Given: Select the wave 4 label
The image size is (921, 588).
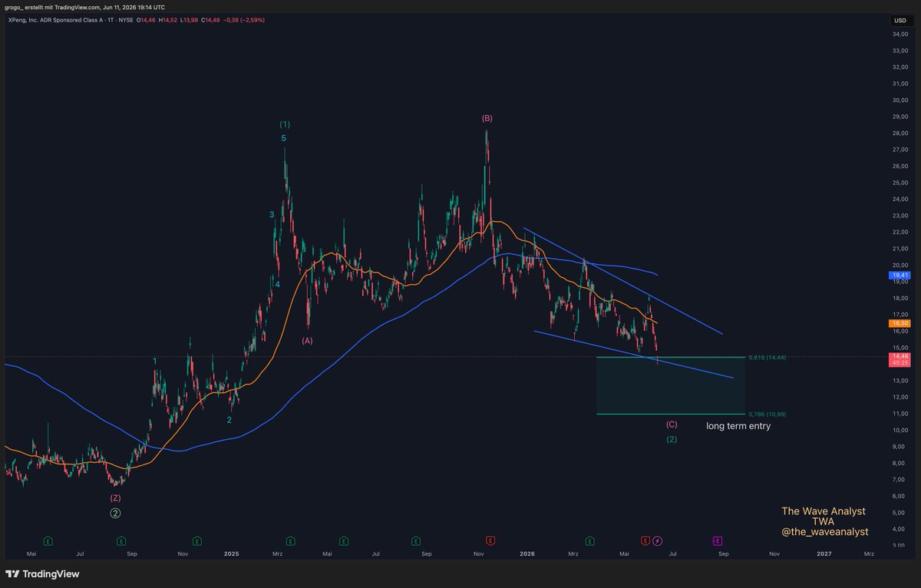Looking at the screenshot, I should pyautogui.click(x=278, y=285).
